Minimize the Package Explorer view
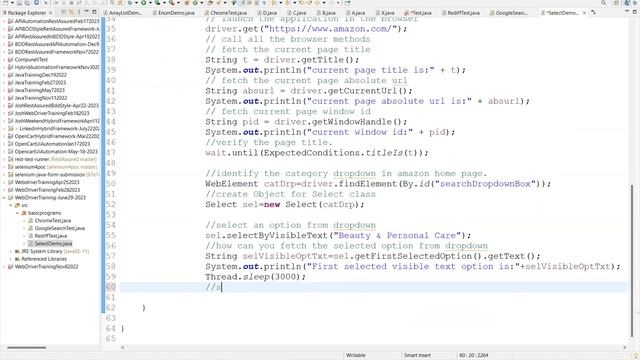The image size is (640, 360). click(x=87, y=12)
